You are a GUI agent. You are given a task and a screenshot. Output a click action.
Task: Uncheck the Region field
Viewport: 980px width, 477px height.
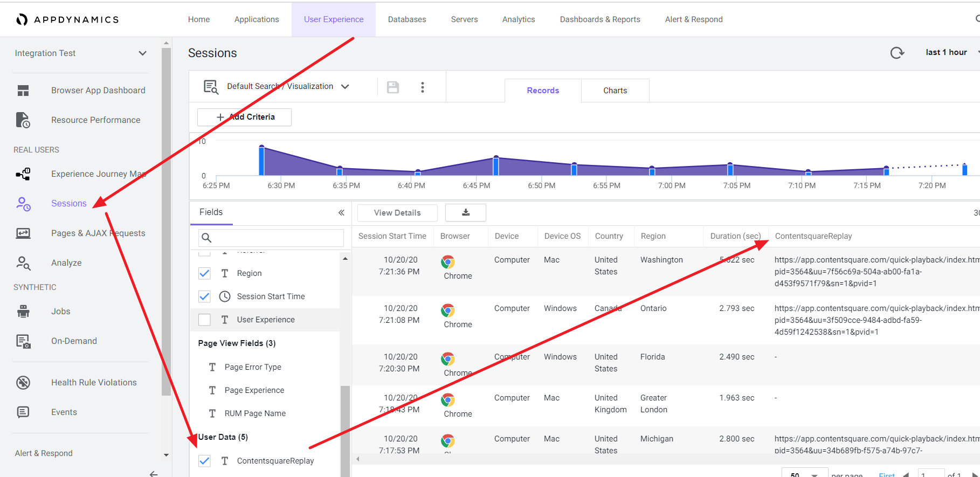[204, 273]
